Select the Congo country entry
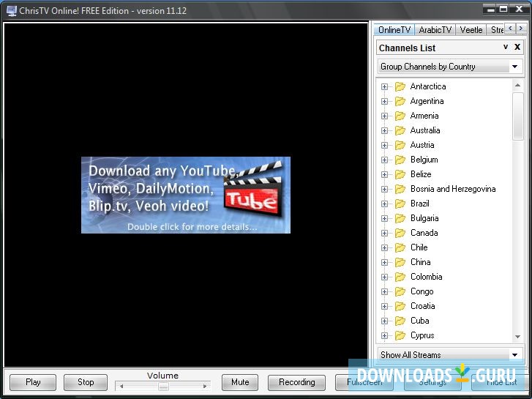The height and width of the screenshot is (399, 532). 422,291
